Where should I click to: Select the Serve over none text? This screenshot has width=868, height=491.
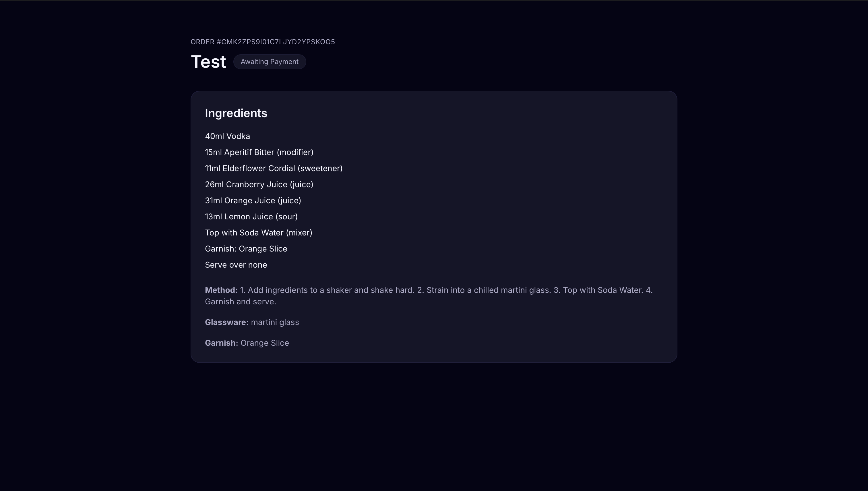(236, 265)
